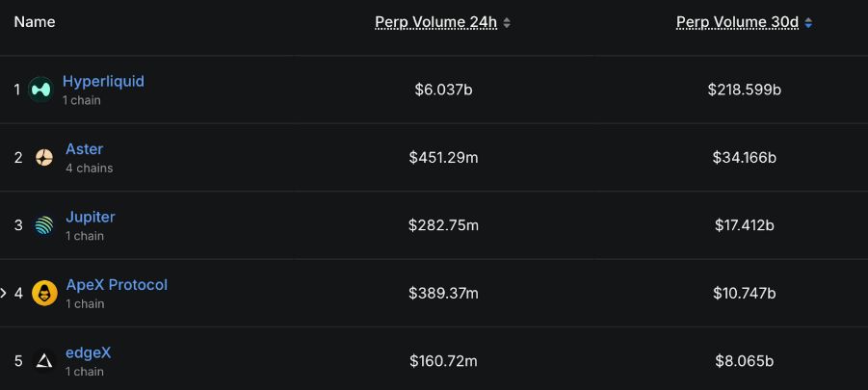Screen dimensions: 868x390
Task: Click Hyperliquid's $218.599b 30d volume cell
Action: [x=744, y=90]
